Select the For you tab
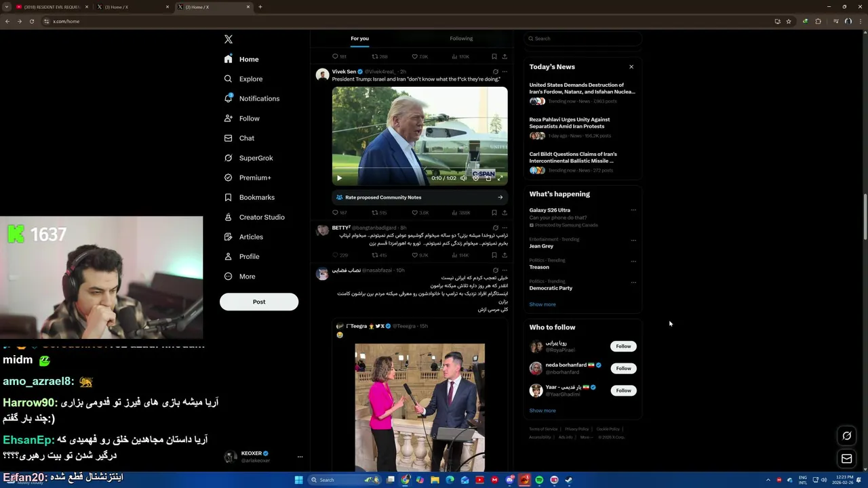Image resolution: width=868 pixels, height=488 pixels. click(x=359, y=39)
